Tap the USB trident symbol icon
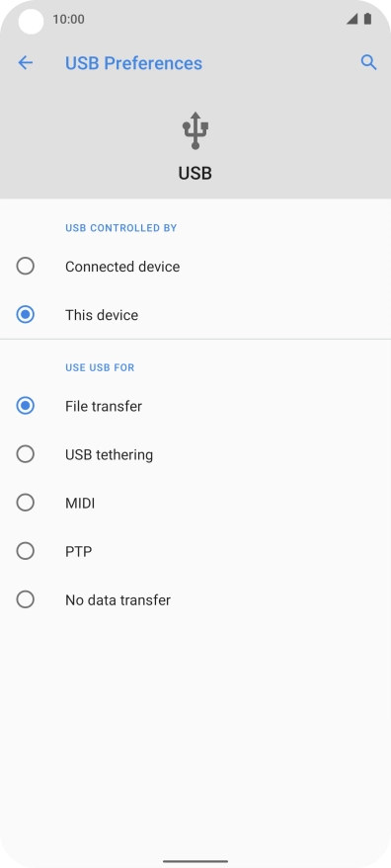The height and width of the screenshot is (868, 391). 195,130
